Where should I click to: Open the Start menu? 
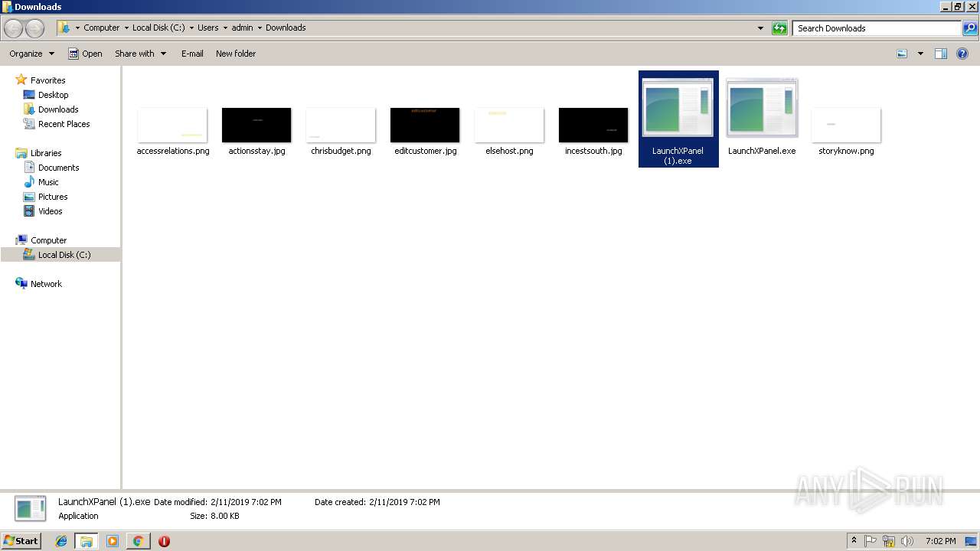pyautogui.click(x=21, y=541)
